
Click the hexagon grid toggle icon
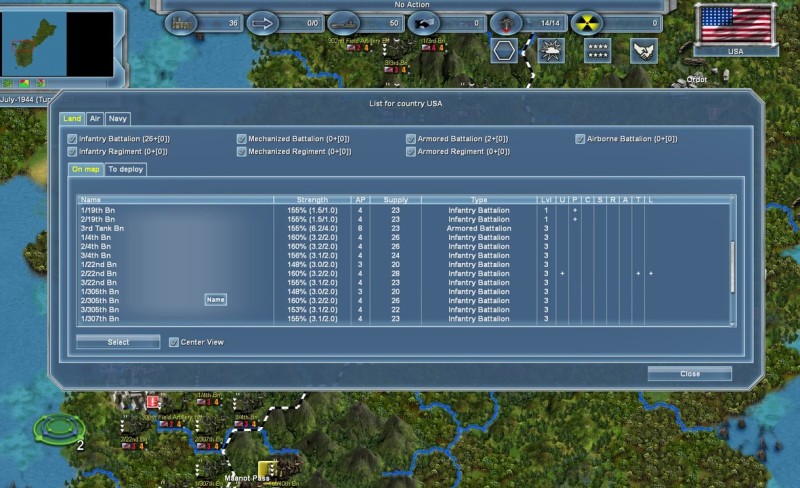pyautogui.click(x=505, y=50)
